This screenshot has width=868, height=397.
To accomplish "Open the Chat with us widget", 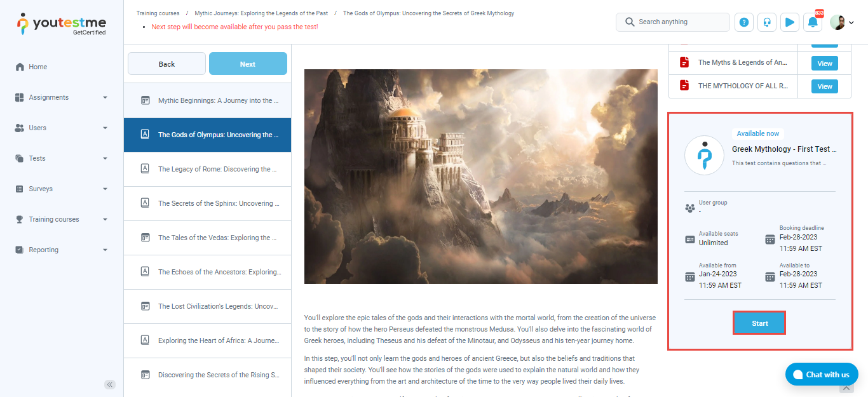I will pos(822,374).
